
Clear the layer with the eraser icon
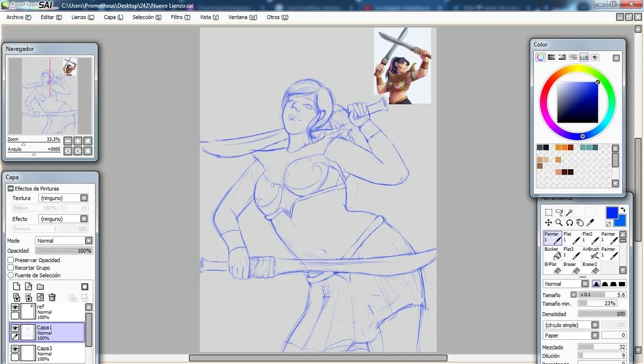40,298
